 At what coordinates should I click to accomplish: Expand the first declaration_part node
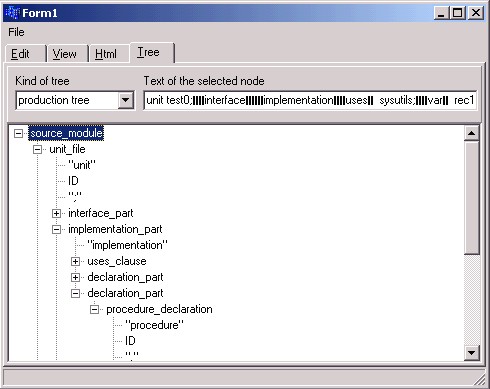coord(75,277)
